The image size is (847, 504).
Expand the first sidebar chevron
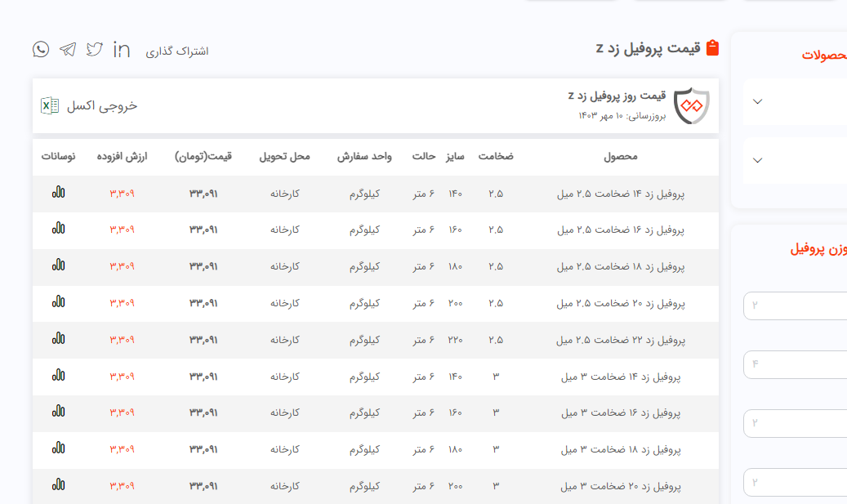[x=757, y=101]
